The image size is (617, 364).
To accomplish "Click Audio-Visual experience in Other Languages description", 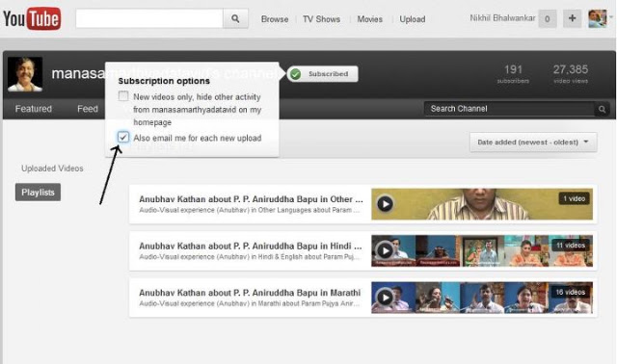I will (249, 210).
